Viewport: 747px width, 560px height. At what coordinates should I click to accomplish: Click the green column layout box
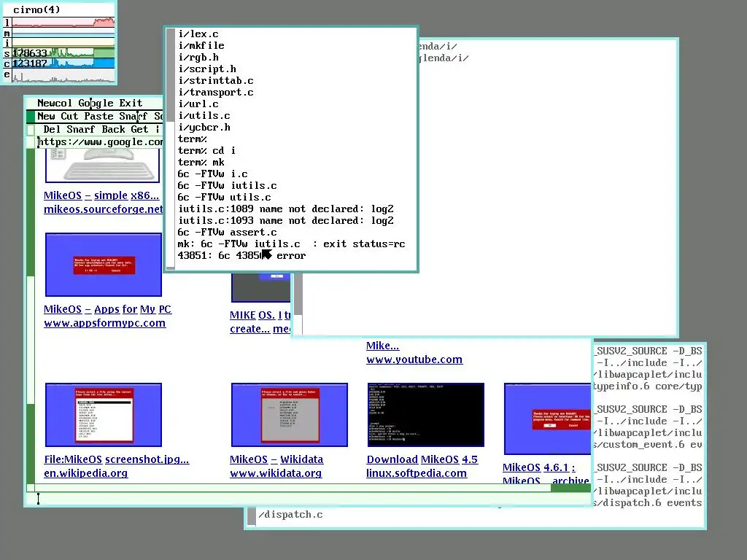[31, 116]
